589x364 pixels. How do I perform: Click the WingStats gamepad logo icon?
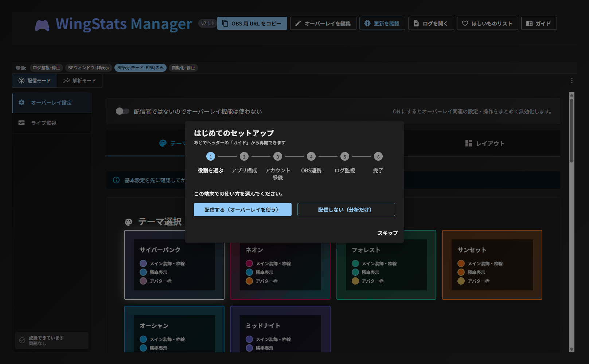pos(42,26)
